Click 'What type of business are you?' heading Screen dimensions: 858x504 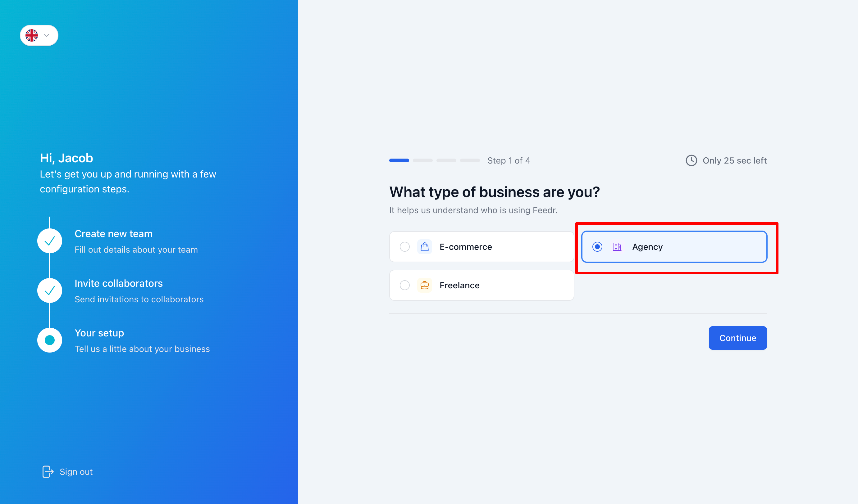tap(494, 192)
